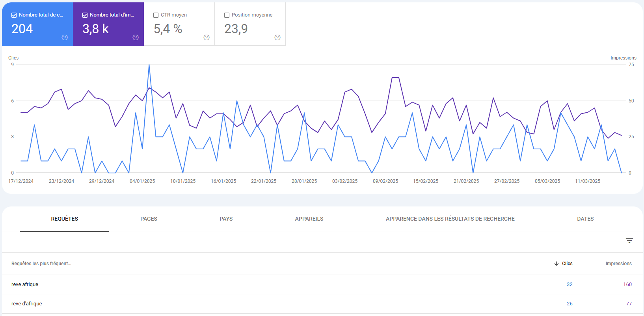Click clicks value 26 for reve d'afrique
This screenshot has width=644, height=316.
tap(570, 304)
